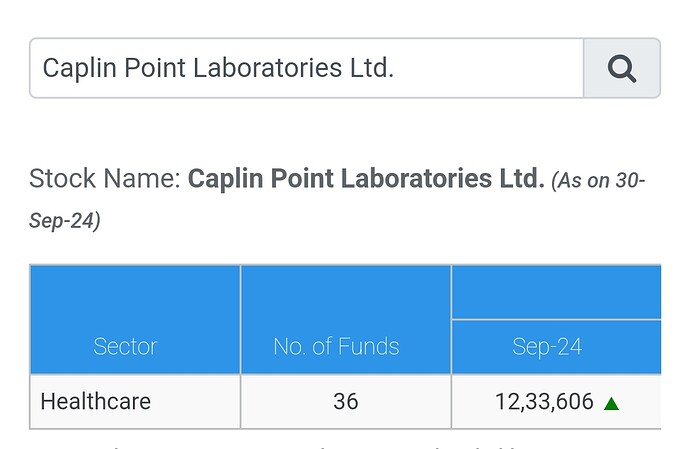Sort by the No. of Funds header
This screenshot has height=449, width=690.
pyautogui.click(x=337, y=346)
